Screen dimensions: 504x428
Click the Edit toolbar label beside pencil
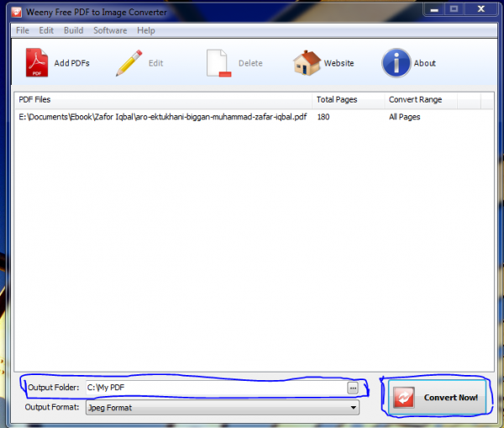click(156, 63)
